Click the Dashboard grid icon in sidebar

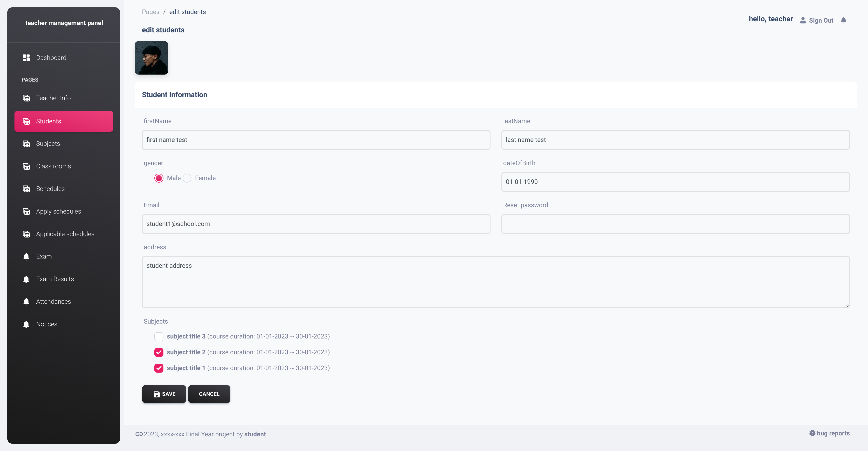pyautogui.click(x=26, y=58)
